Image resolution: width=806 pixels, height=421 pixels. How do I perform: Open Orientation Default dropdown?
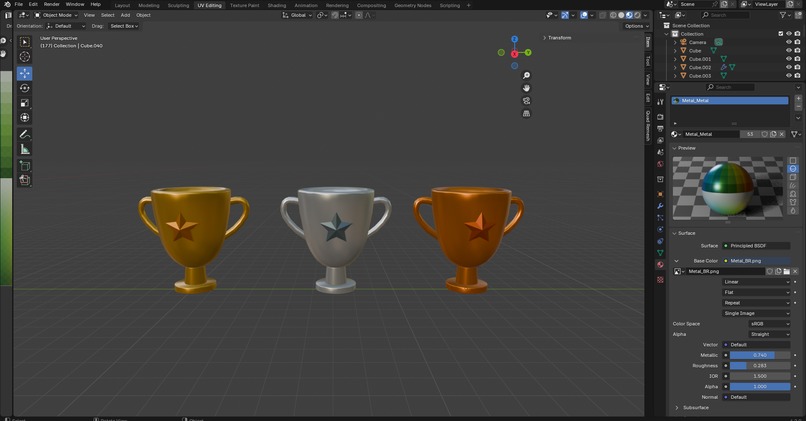[66, 26]
